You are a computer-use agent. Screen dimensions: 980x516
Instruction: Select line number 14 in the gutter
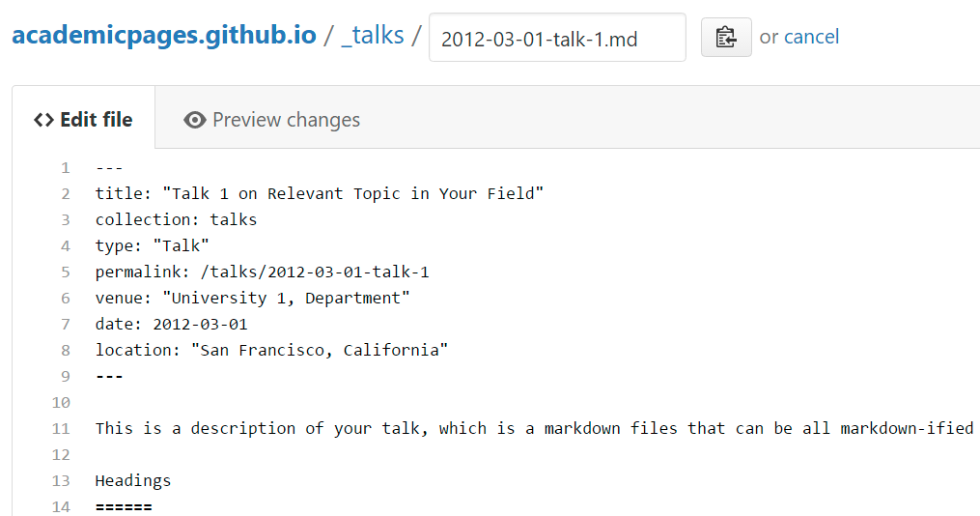click(61, 506)
